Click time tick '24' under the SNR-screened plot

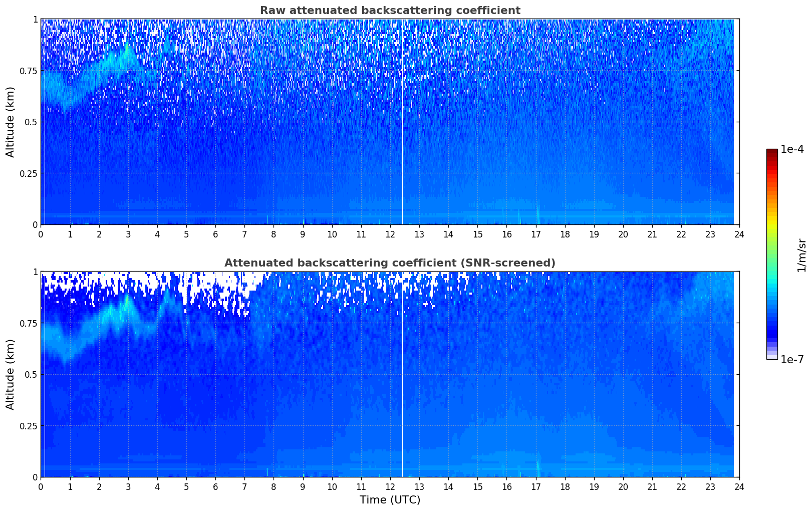coord(739,486)
